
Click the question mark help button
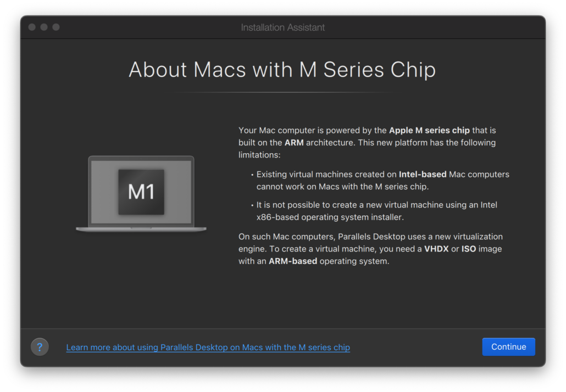40,347
